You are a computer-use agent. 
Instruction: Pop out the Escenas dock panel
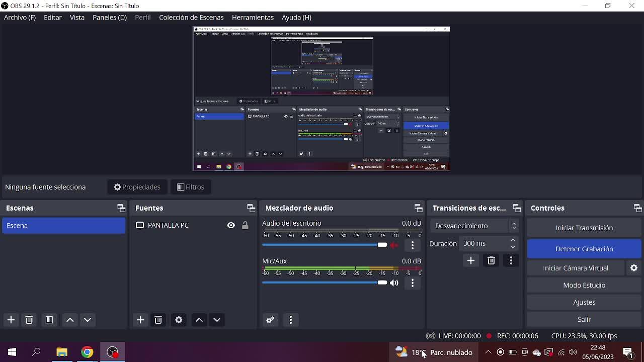[x=121, y=208]
